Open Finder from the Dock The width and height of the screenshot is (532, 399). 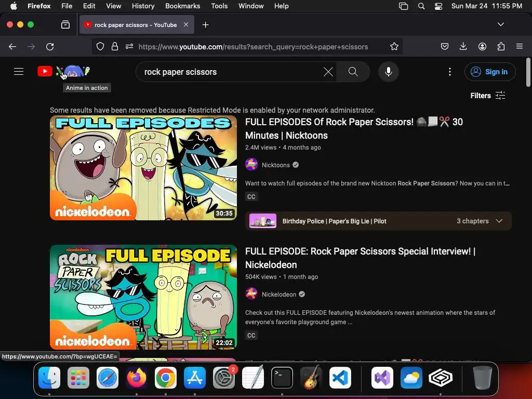[49, 378]
